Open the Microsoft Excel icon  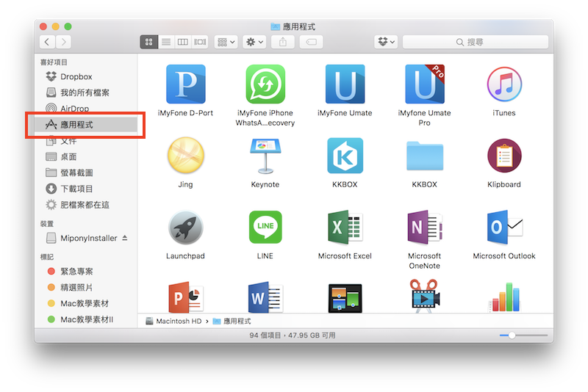(345, 228)
